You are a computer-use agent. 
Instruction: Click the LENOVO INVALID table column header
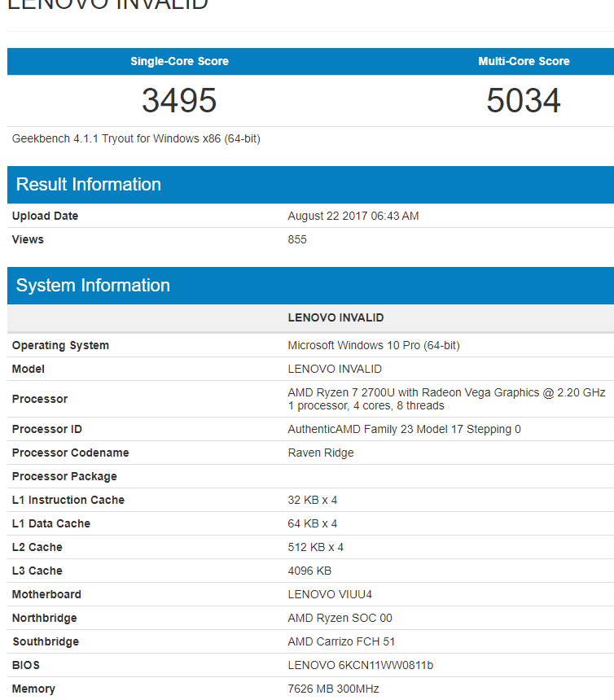point(336,318)
